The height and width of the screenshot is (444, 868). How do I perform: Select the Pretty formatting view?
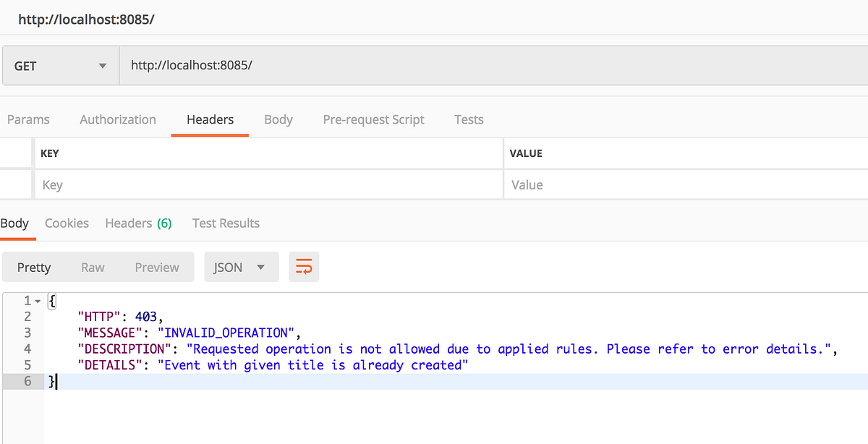34,267
